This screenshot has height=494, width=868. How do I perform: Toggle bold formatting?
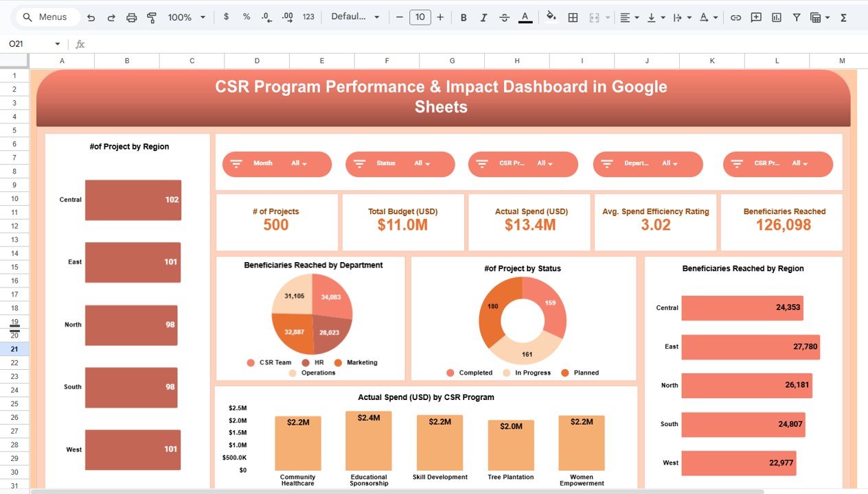(x=464, y=17)
